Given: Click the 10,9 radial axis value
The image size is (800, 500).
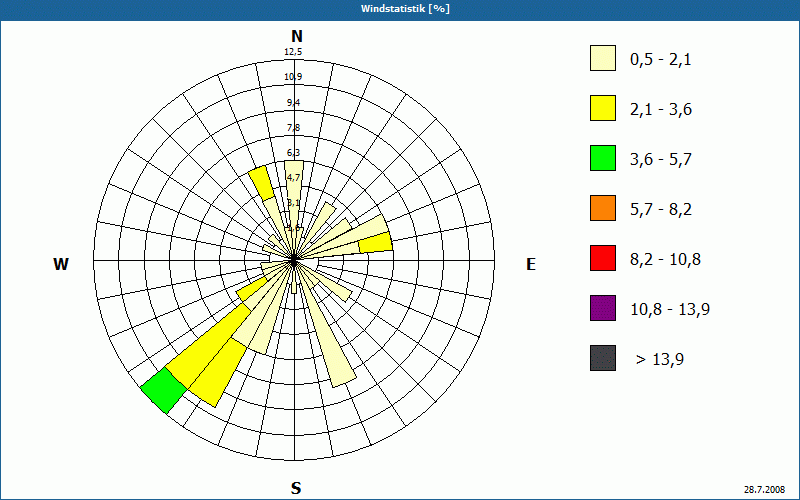Looking at the screenshot, I should tap(293, 77).
